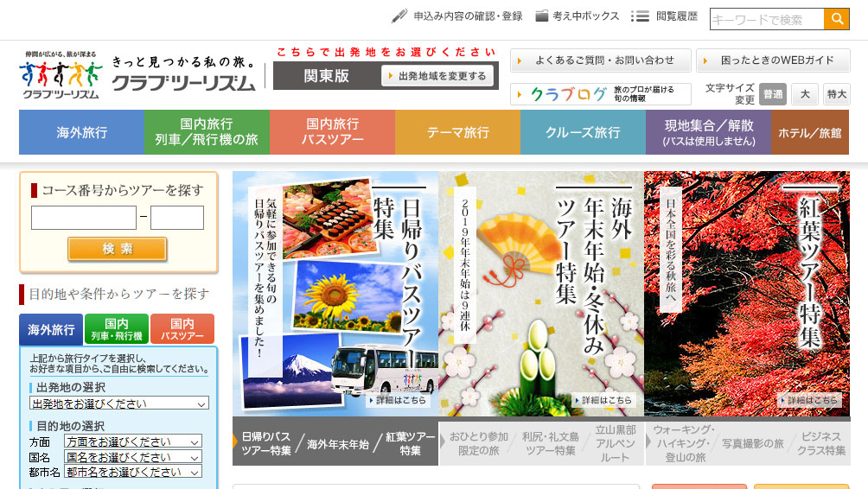Viewport: 868px width, 489px height.
Task: Click 出発地域を変更する button
Action: [x=437, y=76]
